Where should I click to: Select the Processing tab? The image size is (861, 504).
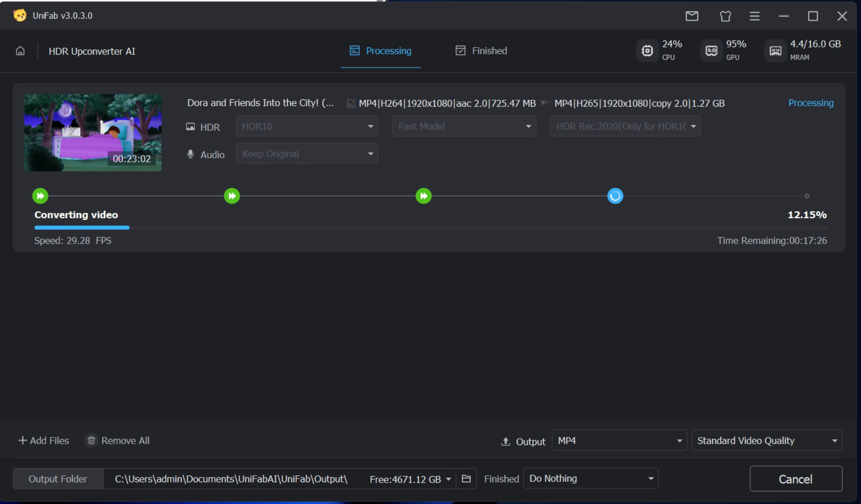click(x=380, y=51)
